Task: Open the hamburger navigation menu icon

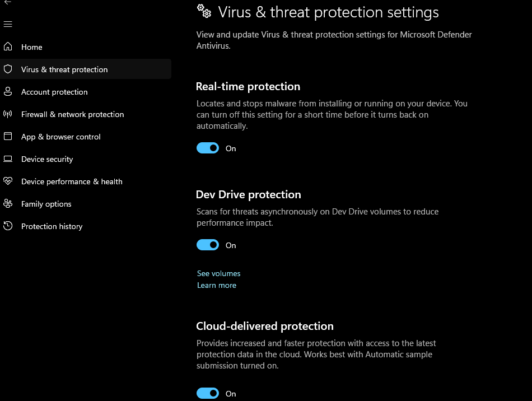Action: 8,25
